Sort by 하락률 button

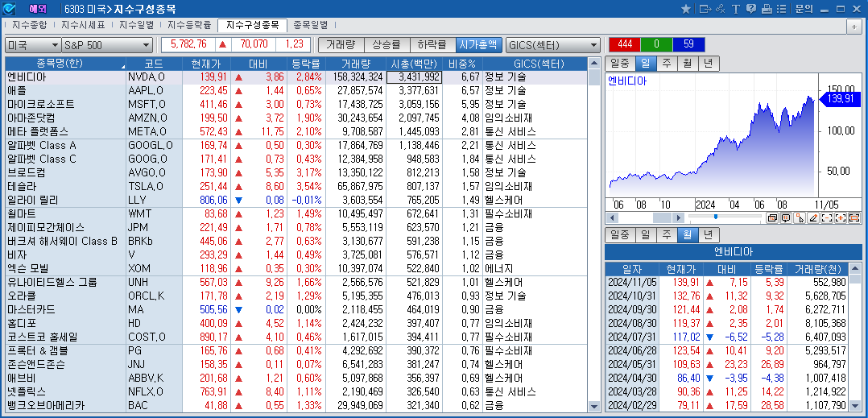click(432, 45)
